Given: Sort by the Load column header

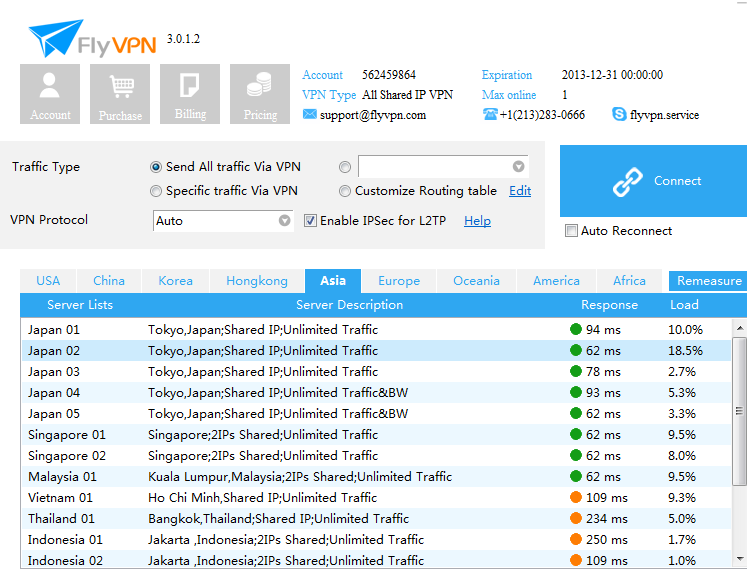Looking at the screenshot, I should pos(684,305).
